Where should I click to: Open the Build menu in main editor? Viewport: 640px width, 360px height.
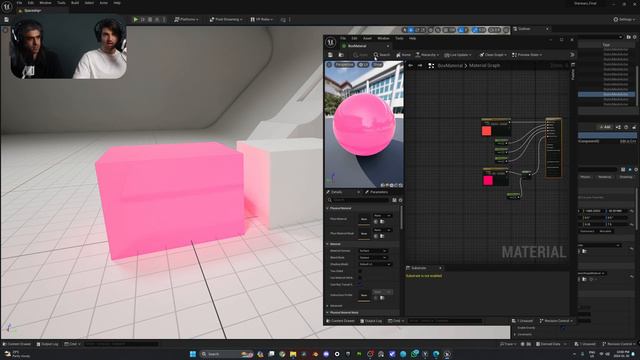point(75,3)
